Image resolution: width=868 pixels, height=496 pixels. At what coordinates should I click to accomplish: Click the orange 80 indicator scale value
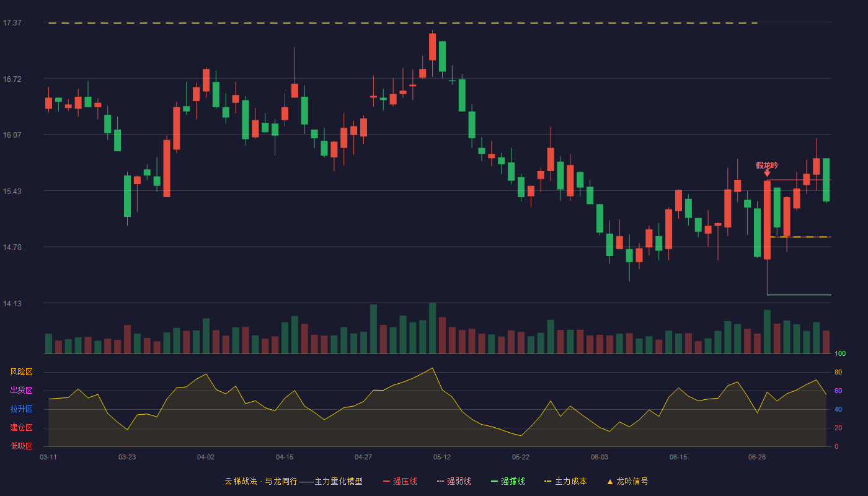838,372
